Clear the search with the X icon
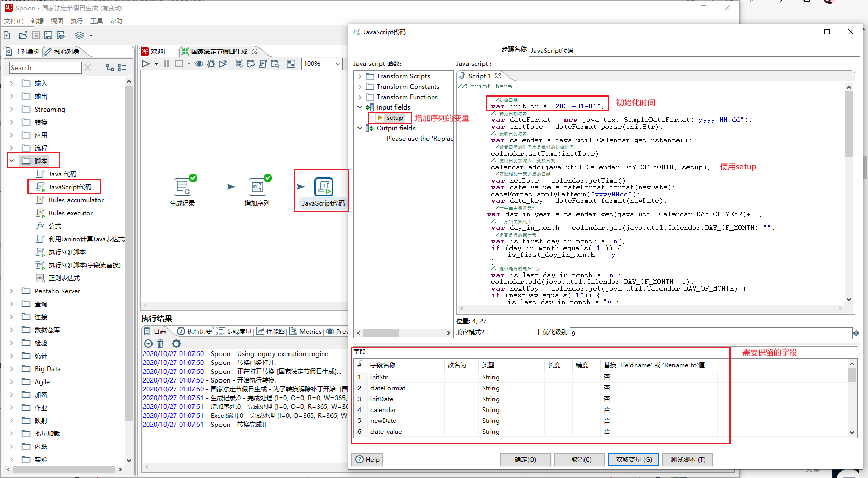Screen dimensions: 868x478 click(88, 67)
